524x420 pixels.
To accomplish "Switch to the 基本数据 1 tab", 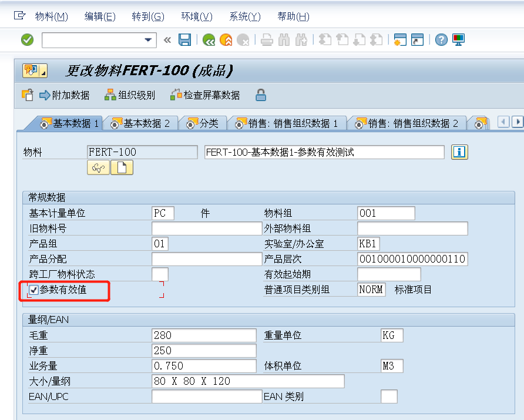I will [69, 123].
